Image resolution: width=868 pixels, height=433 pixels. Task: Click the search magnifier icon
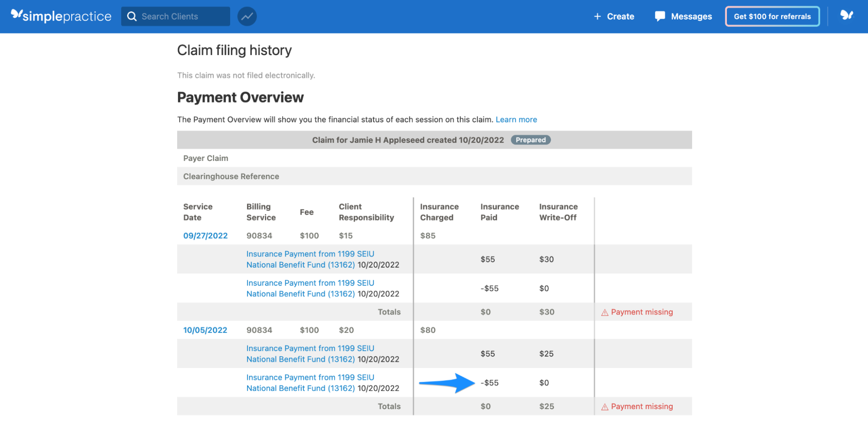click(132, 16)
